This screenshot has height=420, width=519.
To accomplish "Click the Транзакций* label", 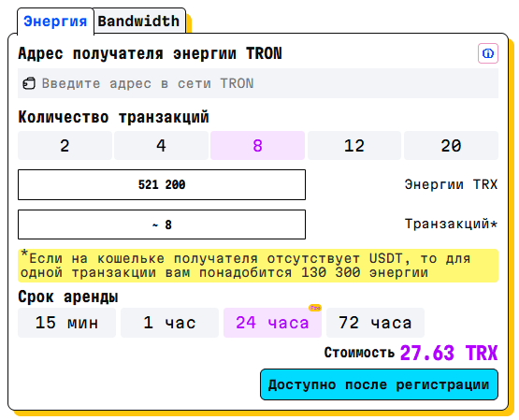I will click(x=451, y=224).
